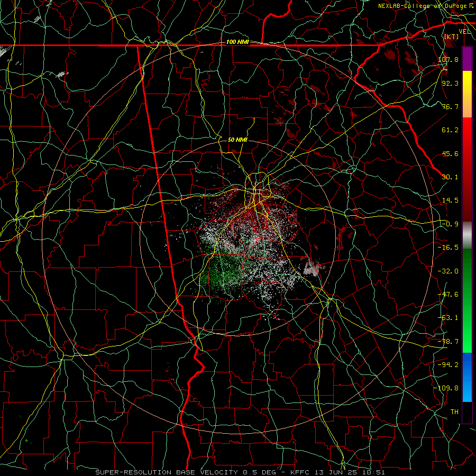
Task: Click the VEL legend title
Action: click(x=464, y=32)
